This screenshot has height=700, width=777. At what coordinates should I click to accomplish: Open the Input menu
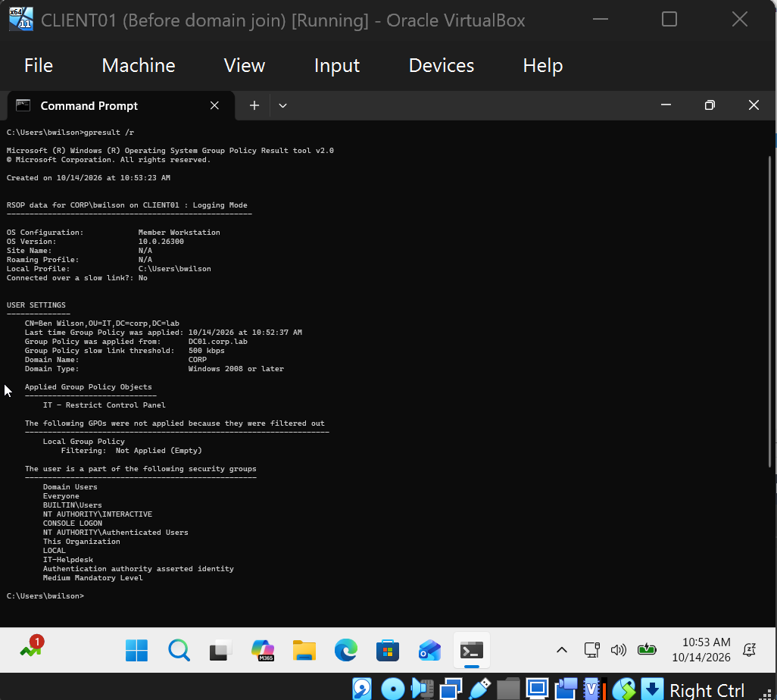click(337, 65)
